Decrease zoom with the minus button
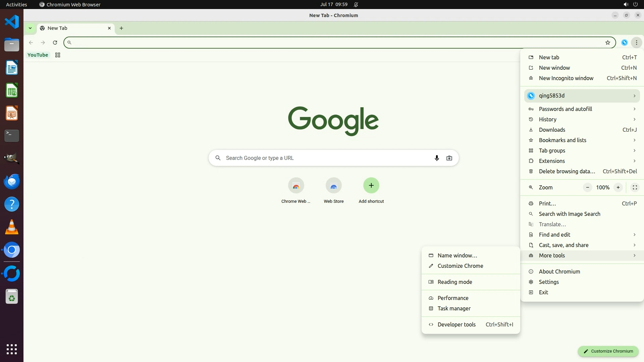Screen dimensions: 644x362 pos(587,187)
